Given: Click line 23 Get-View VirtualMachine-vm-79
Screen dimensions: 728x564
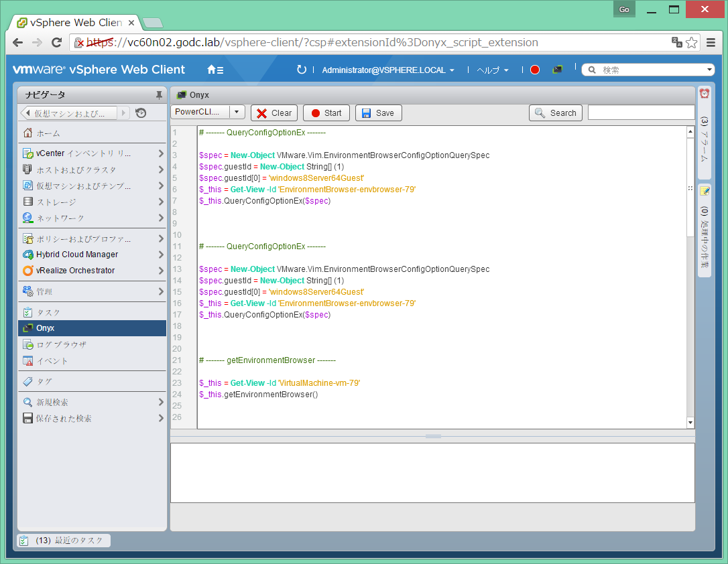Looking at the screenshot, I should pyautogui.click(x=280, y=382).
